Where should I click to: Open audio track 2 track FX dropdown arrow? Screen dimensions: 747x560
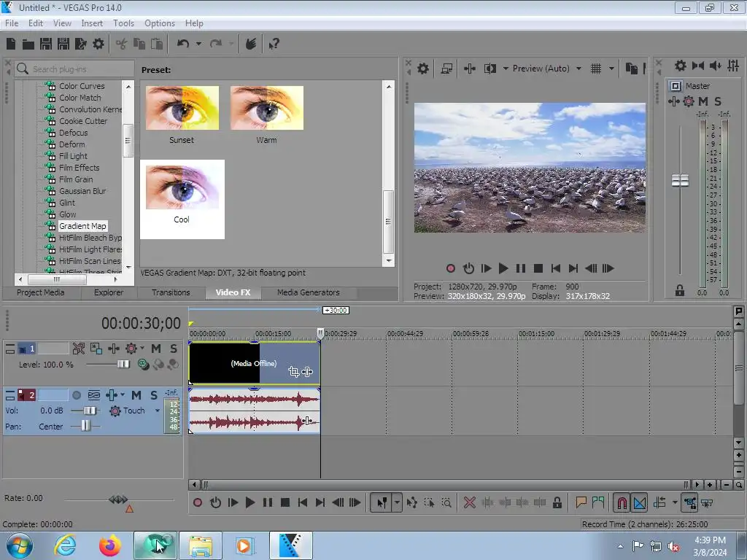tap(123, 394)
